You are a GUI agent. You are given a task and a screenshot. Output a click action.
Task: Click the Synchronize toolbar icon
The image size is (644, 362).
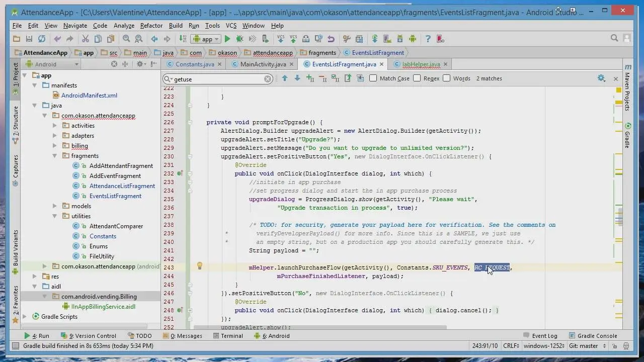(42, 39)
